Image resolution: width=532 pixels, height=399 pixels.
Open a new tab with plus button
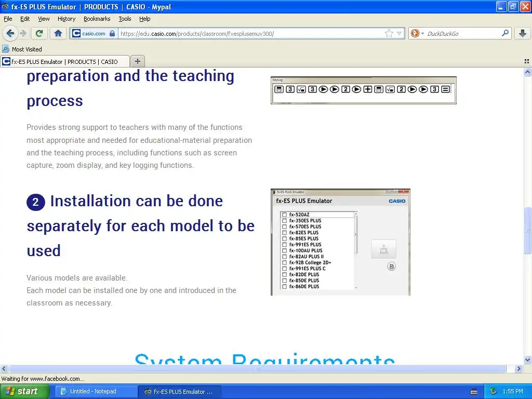click(137, 61)
